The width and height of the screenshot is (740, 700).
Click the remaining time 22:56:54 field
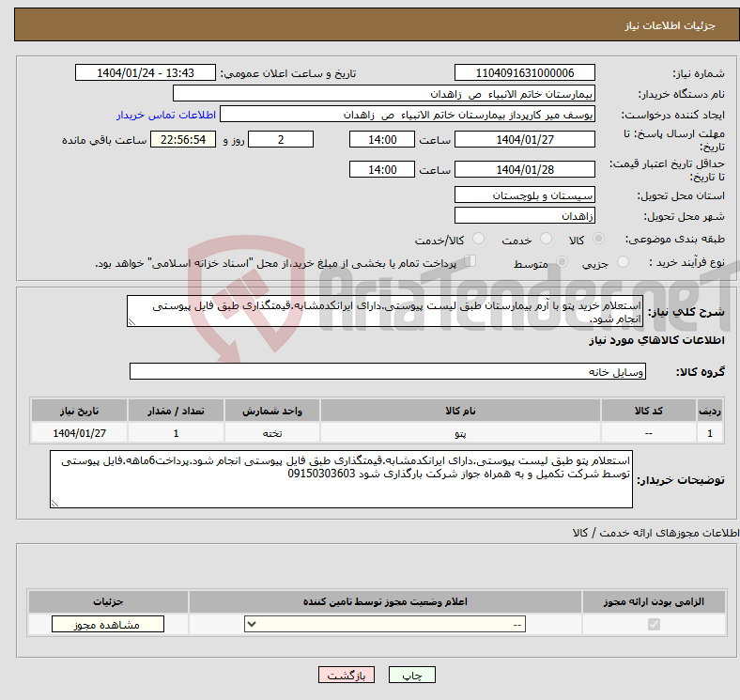(x=183, y=139)
